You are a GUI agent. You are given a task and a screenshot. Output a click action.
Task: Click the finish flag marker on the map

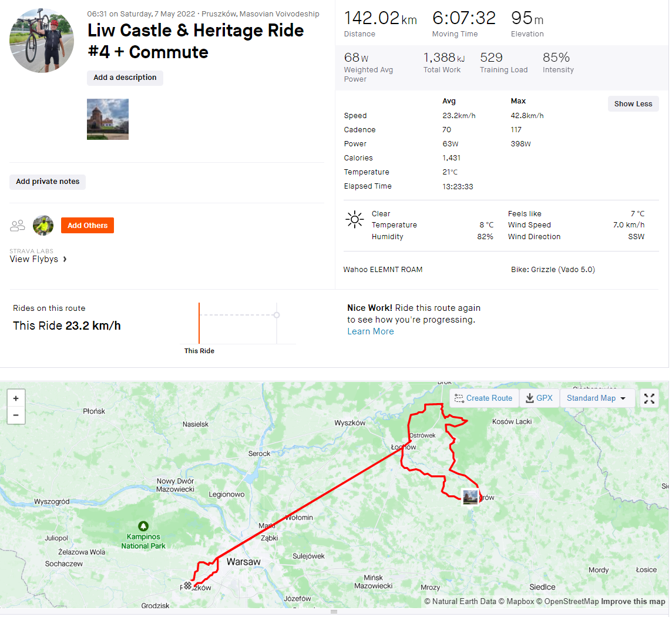tap(187, 585)
